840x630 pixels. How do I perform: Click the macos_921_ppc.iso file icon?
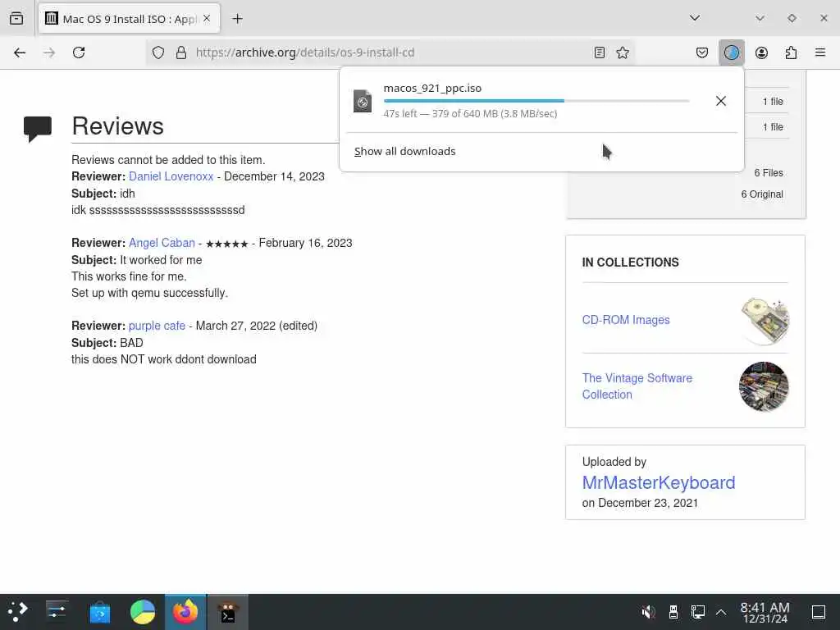[x=363, y=101]
